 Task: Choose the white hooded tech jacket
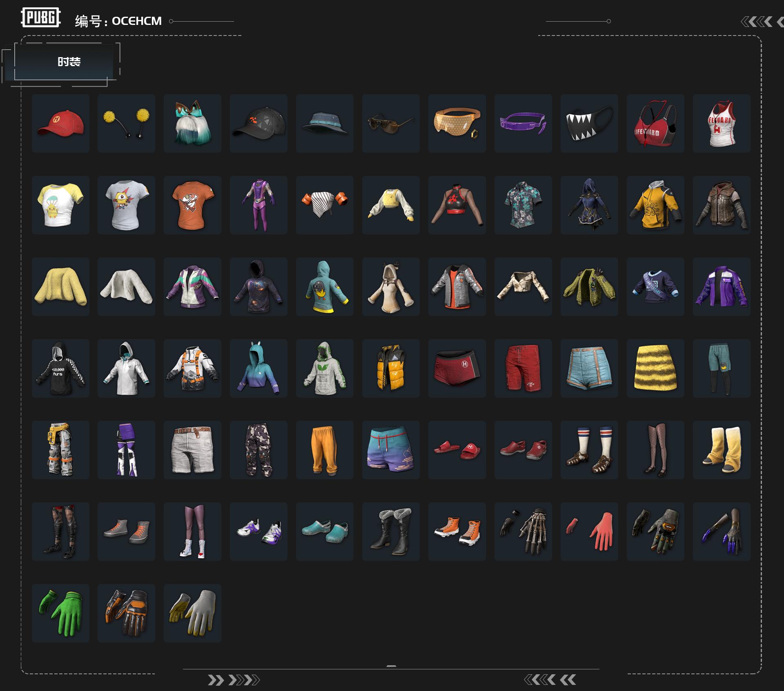[126, 368]
